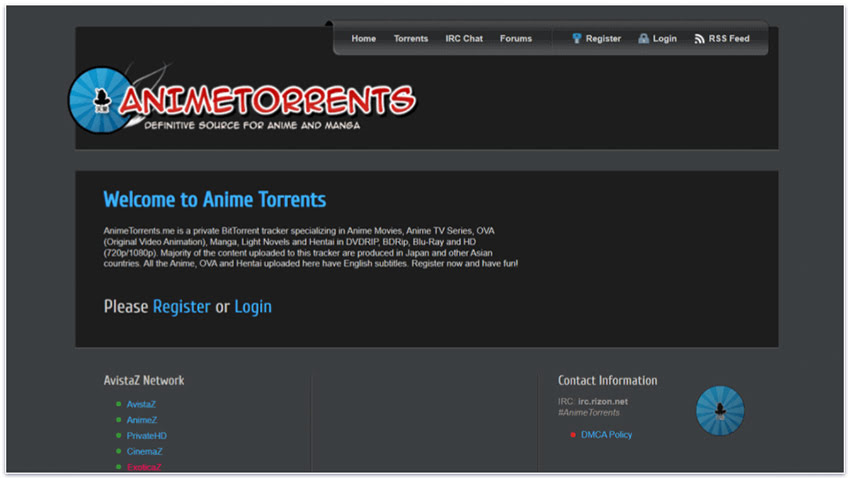This screenshot has height=478, width=850.
Task: Click Register in the top navigation
Action: point(603,38)
